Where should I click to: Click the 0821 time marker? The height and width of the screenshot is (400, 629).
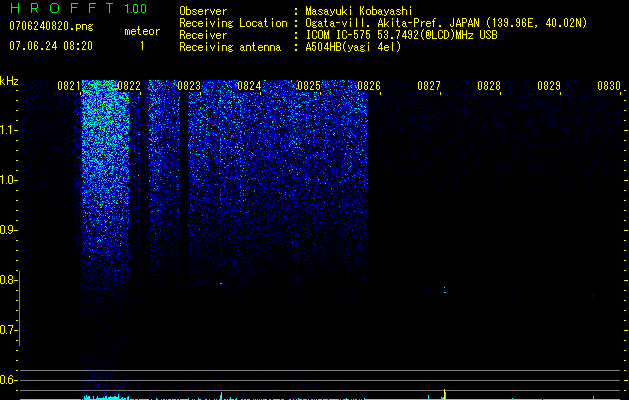[x=69, y=86]
